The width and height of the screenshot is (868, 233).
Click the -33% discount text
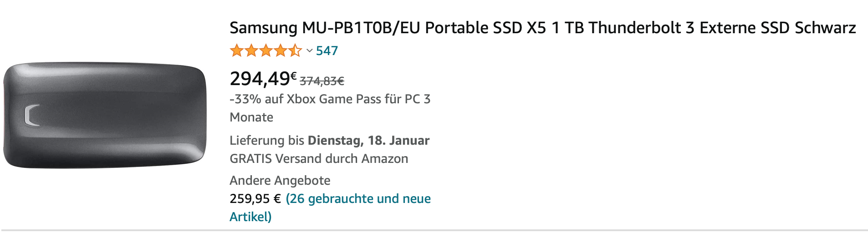[x=245, y=99]
